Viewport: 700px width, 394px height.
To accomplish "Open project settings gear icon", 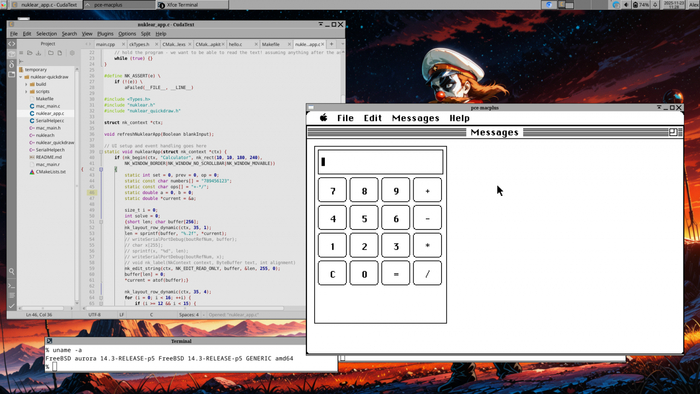I will click(72, 53).
